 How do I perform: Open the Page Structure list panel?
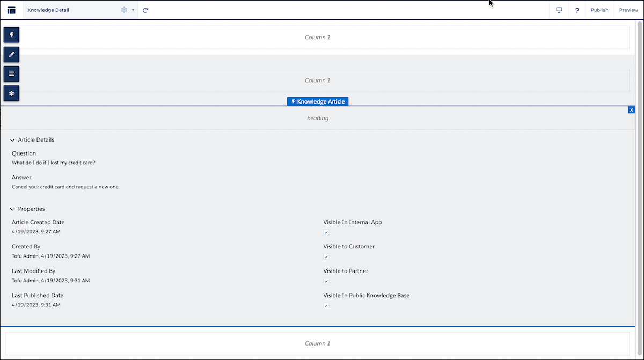point(11,74)
